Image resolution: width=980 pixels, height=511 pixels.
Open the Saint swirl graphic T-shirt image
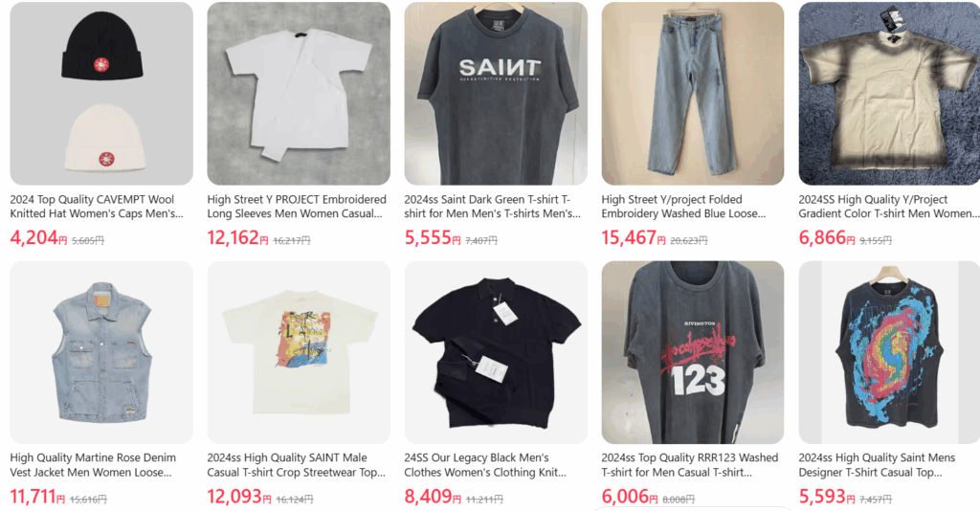click(889, 352)
